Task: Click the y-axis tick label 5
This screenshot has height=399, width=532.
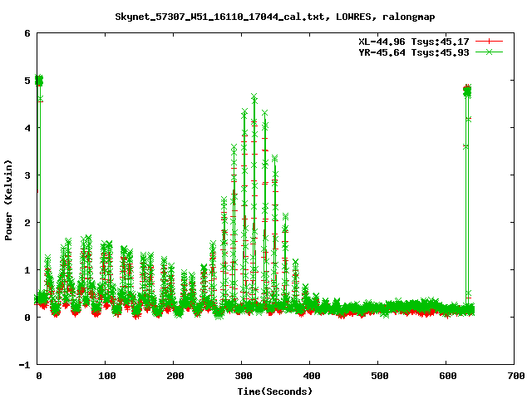Action: click(27, 81)
